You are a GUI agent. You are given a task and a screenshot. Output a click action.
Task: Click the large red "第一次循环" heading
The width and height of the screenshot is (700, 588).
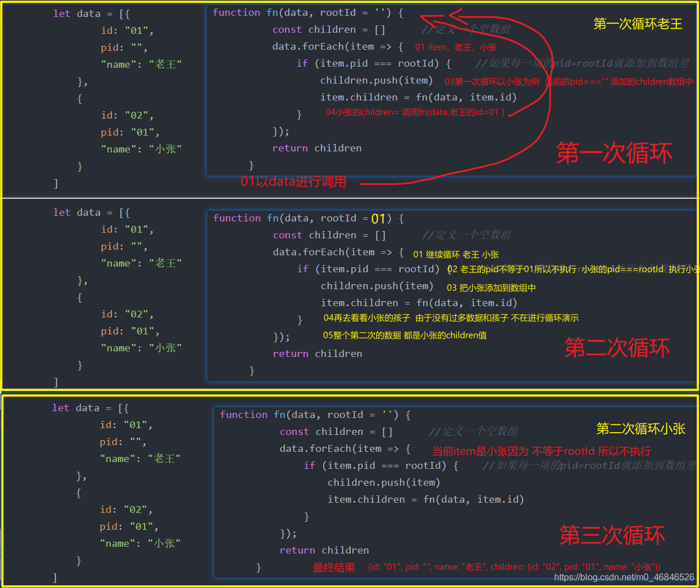[x=614, y=153]
